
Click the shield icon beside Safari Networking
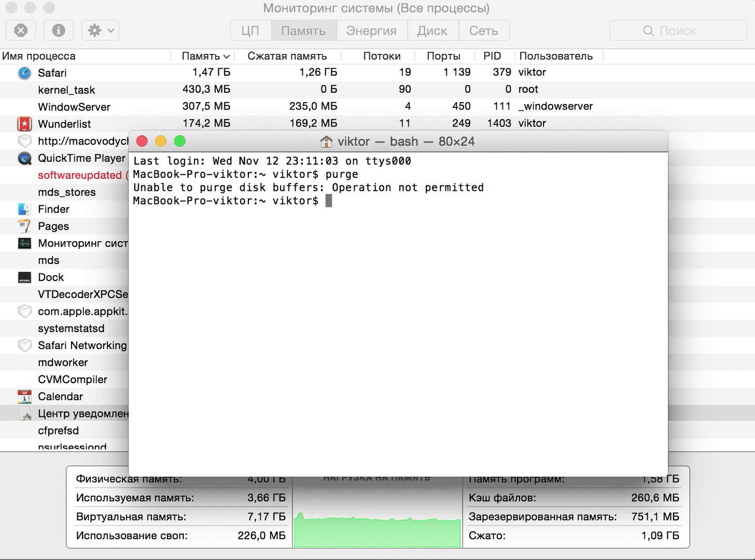click(24, 345)
